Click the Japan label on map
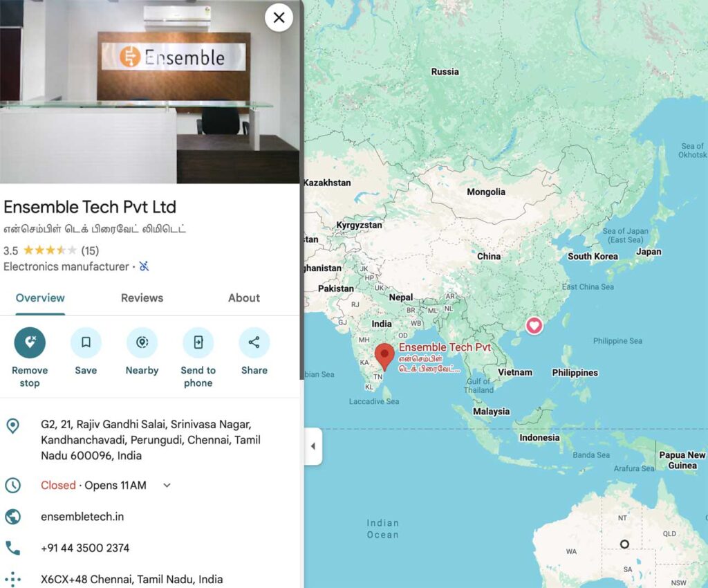The width and height of the screenshot is (708, 588). [x=649, y=252]
